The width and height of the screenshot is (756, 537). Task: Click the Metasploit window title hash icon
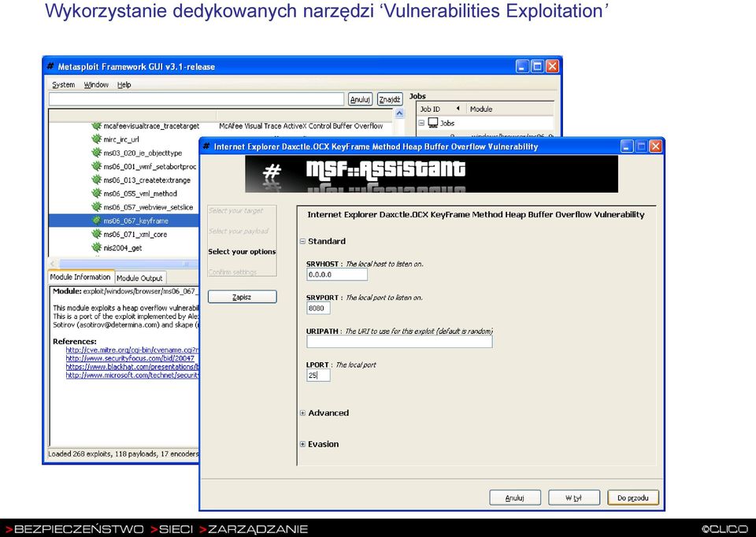coord(50,66)
